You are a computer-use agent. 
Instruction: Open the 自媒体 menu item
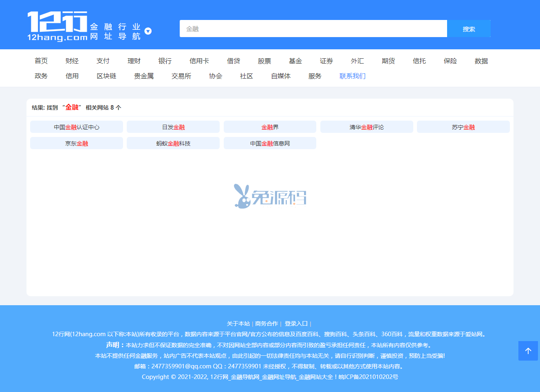[281, 76]
